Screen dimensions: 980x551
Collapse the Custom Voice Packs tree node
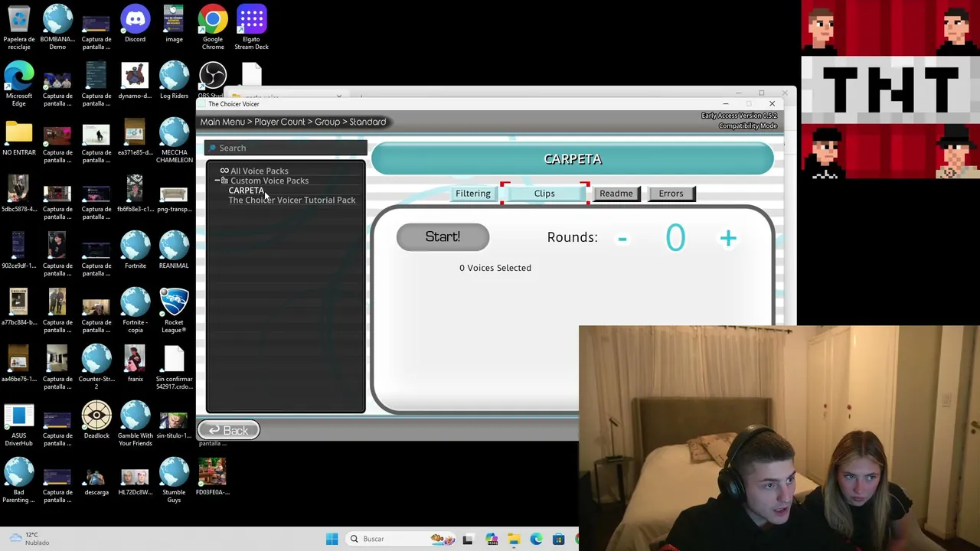pos(217,181)
